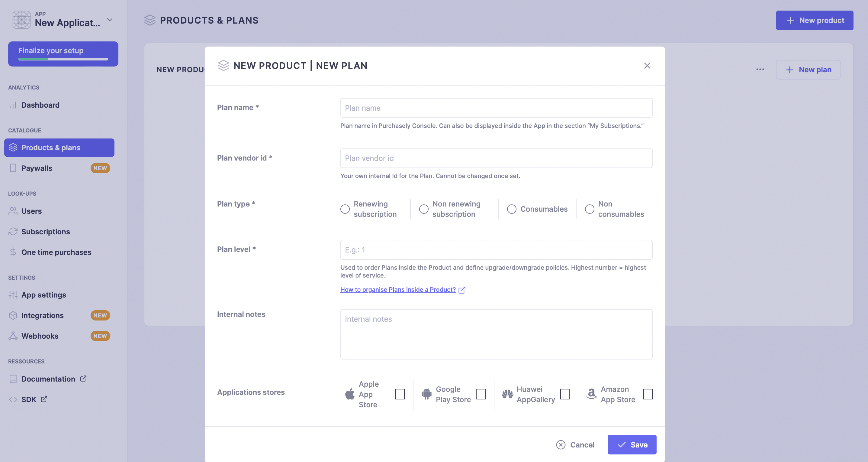Click the Webhooks icon in sidebar
The width and height of the screenshot is (868, 462).
click(x=13, y=336)
